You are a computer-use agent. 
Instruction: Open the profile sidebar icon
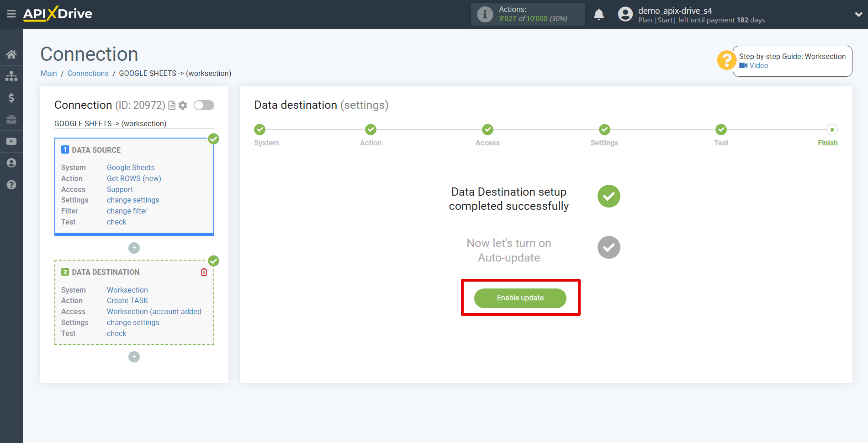click(x=11, y=163)
